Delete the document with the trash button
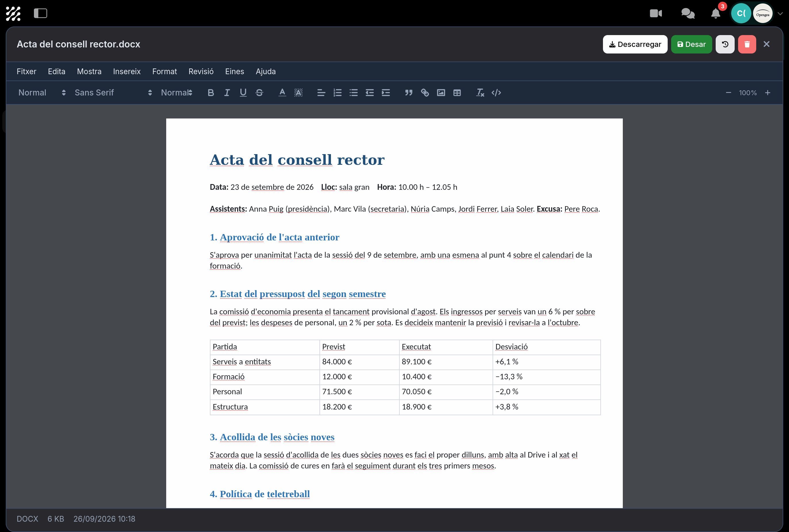Image resolution: width=789 pixels, height=532 pixels. [747, 44]
